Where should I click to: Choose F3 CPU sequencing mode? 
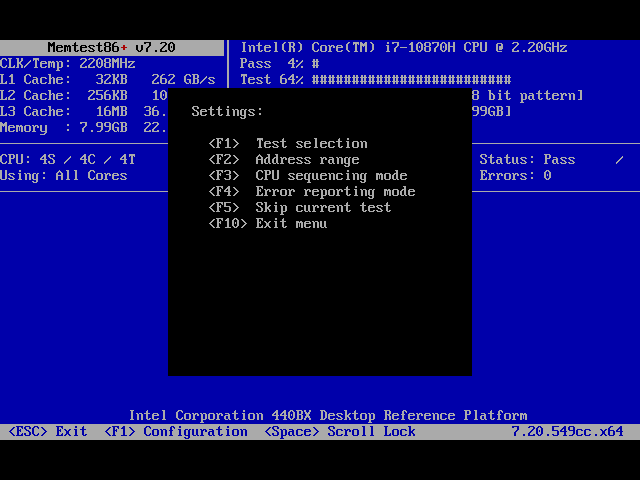tap(308, 176)
